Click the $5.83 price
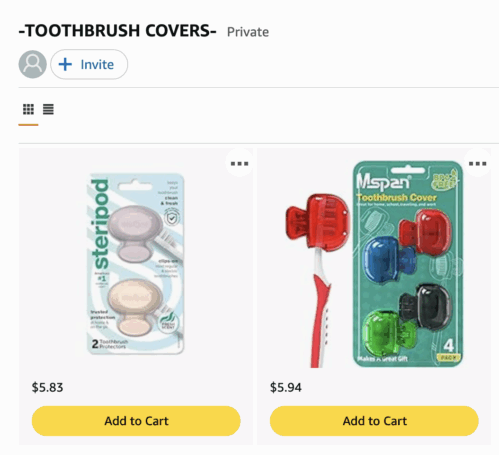Image resolution: width=499 pixels, height=455 pixels. (47, 387)
